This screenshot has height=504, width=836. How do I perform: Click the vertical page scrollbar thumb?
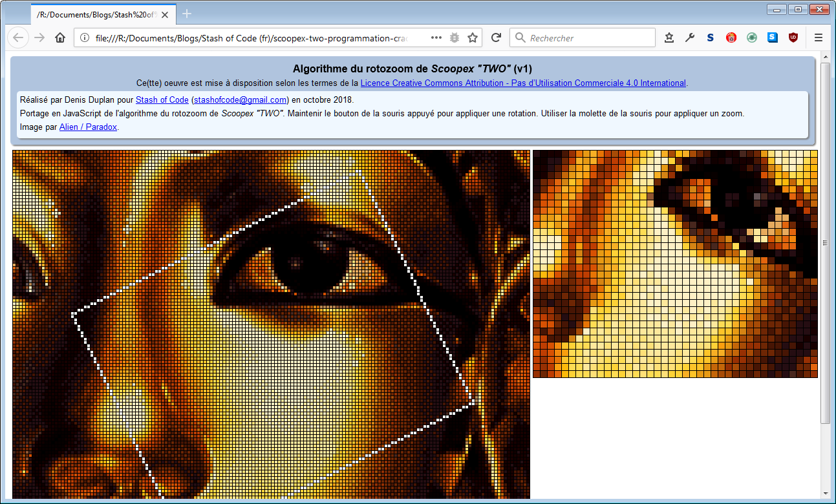(825, 243)
